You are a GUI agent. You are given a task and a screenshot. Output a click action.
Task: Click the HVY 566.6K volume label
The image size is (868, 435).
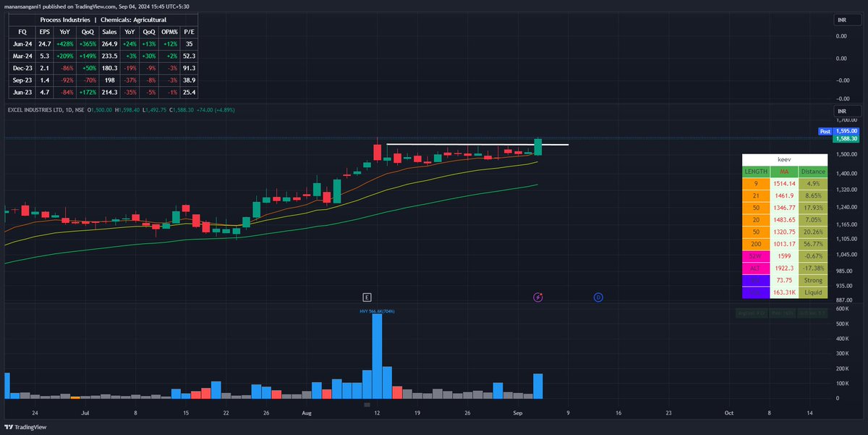377,311
